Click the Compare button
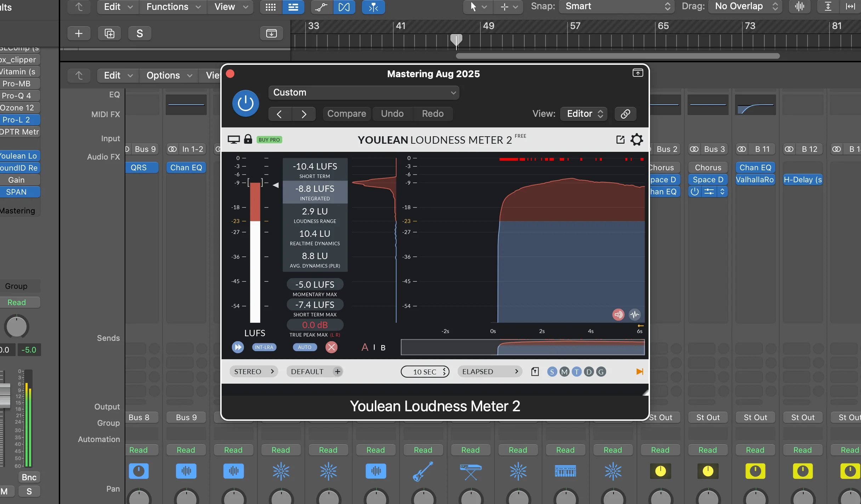This screenshot has width=861, height=504. pos(346,114)
